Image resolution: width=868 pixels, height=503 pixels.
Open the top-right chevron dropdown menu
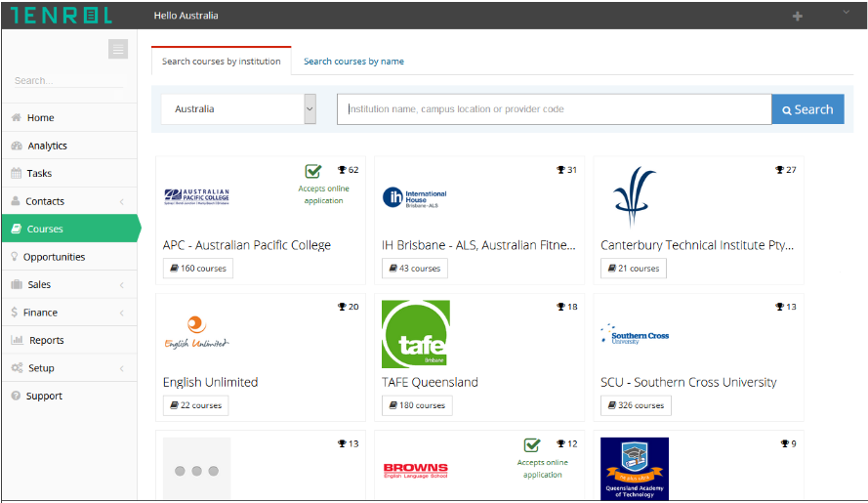(846, 12)
